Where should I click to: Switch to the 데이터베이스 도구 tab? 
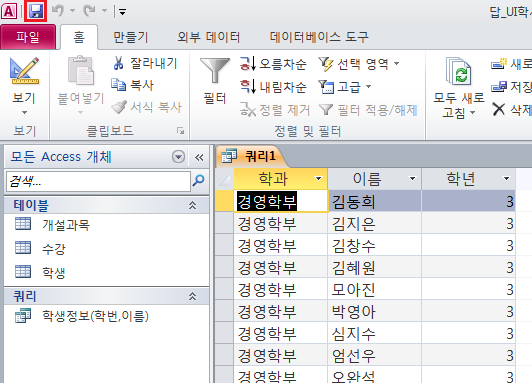[x=319, y=37]
